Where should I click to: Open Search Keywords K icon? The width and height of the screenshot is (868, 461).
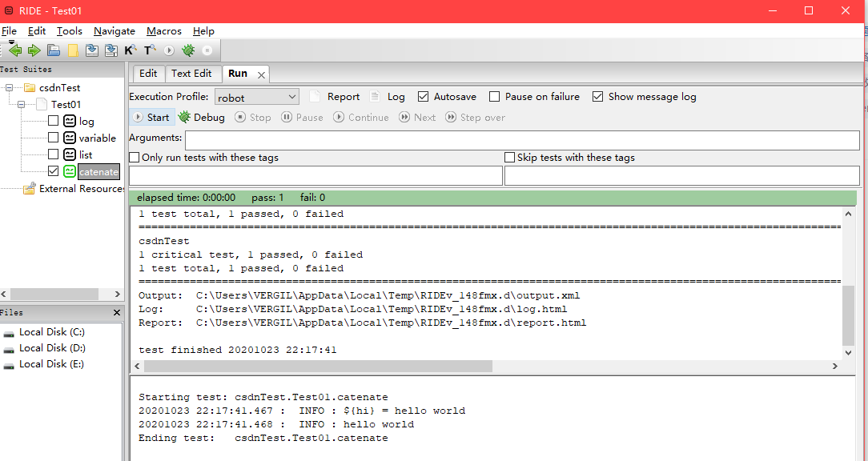pos(130,51)
